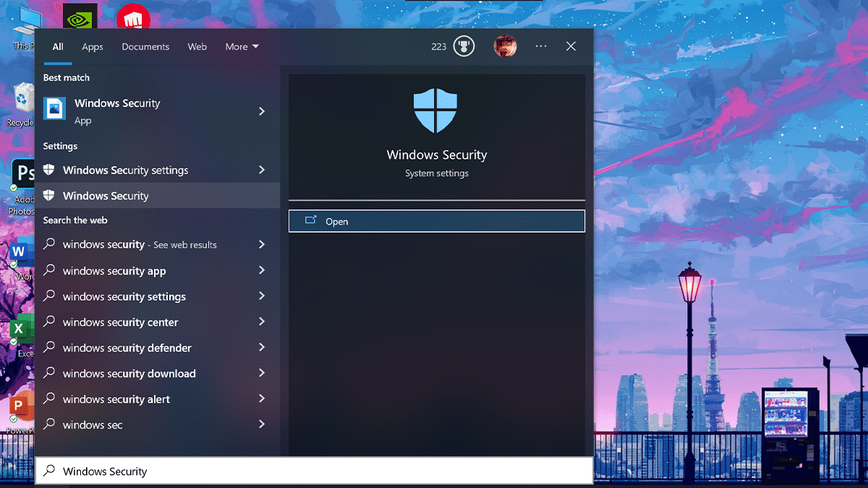
Task: Click the search icon beside 'windows security settings'
Action: point(49,296)
